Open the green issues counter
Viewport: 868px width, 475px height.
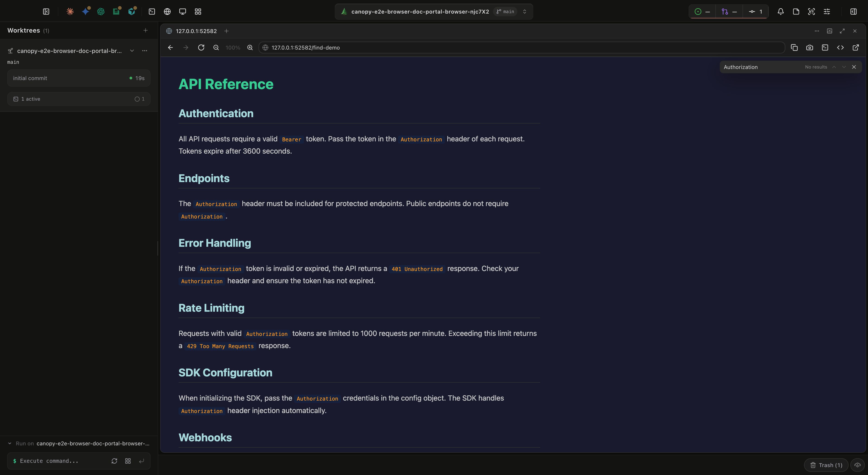(703, 12)
